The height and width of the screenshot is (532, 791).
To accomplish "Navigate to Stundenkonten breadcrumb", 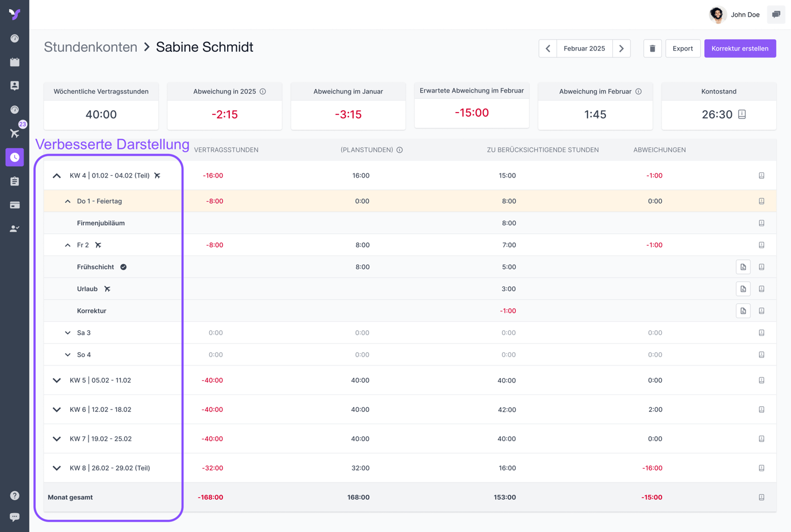I will [90, 47].
